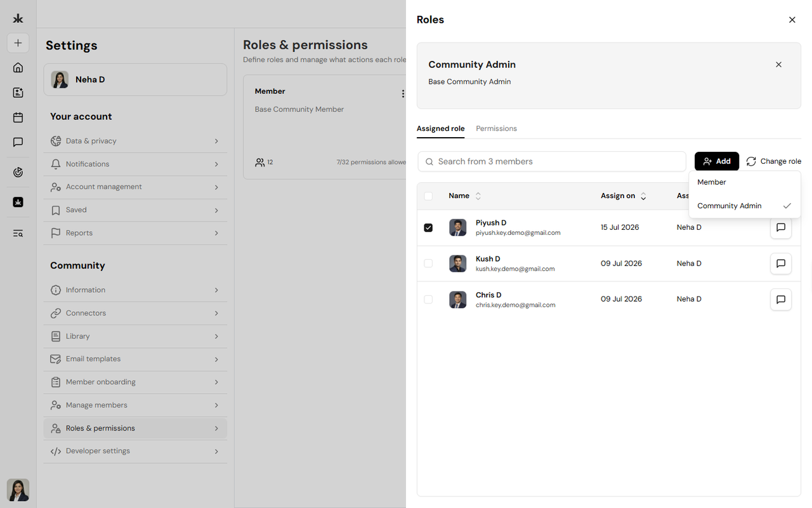Screen dimensions: 812x508
Task: Open Email templates settings link
Action: tap(135, 359)
